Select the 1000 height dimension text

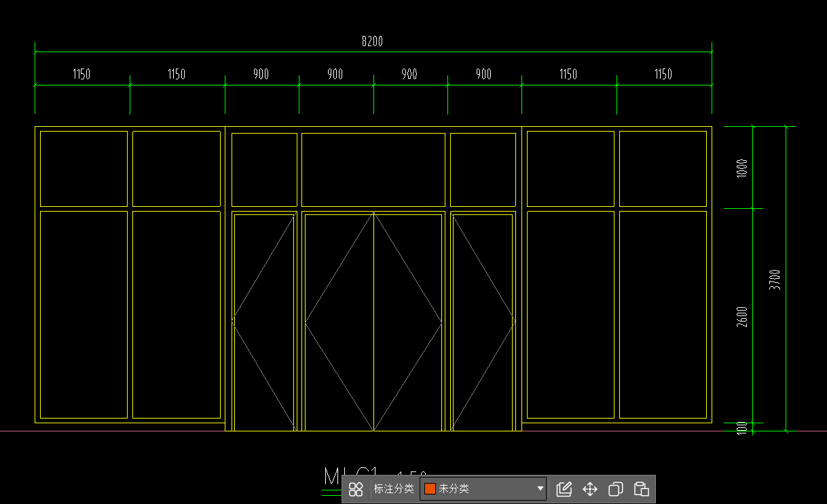tap(742, 168)
